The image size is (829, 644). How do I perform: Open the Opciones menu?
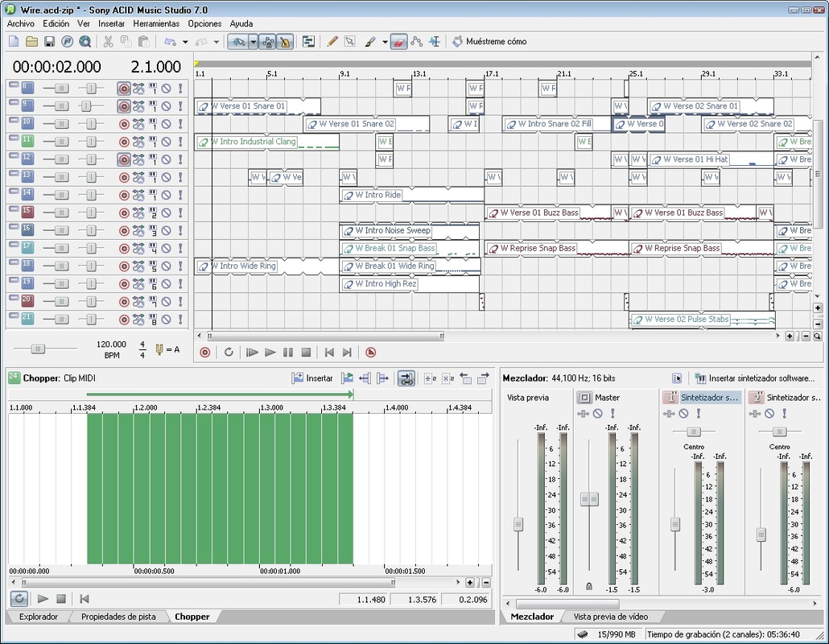pos(204,24)
